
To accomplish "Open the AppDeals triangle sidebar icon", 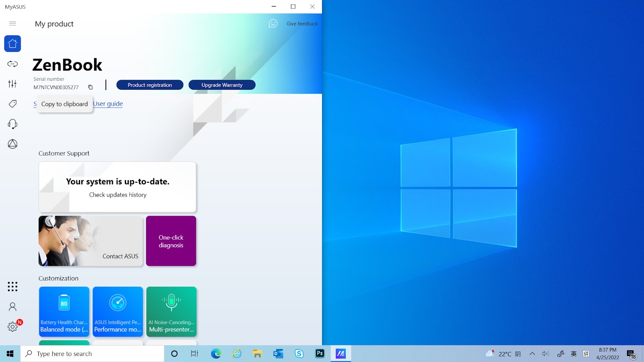I will (12, 144).
